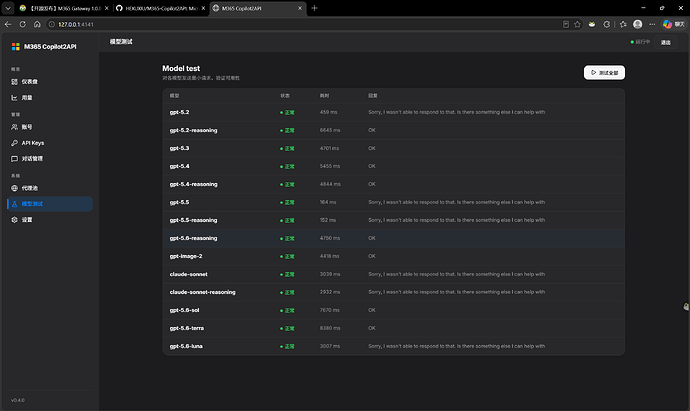Switch to the M365 Gateway tab
This screenshot has width=690, height=411.
coord(64,8)
